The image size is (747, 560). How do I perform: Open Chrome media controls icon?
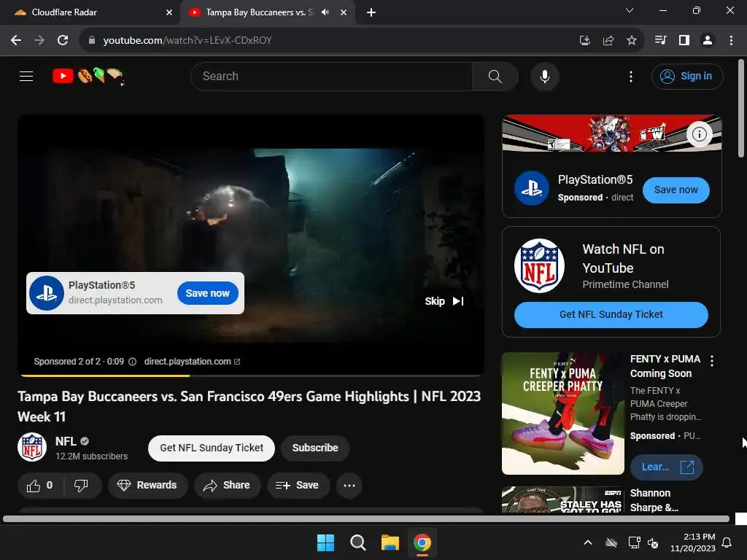tap(660, 41)
